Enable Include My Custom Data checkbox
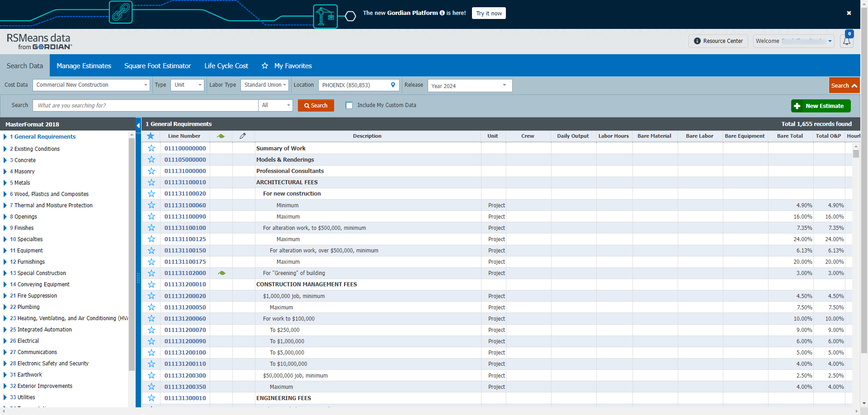 pos(349,105)
